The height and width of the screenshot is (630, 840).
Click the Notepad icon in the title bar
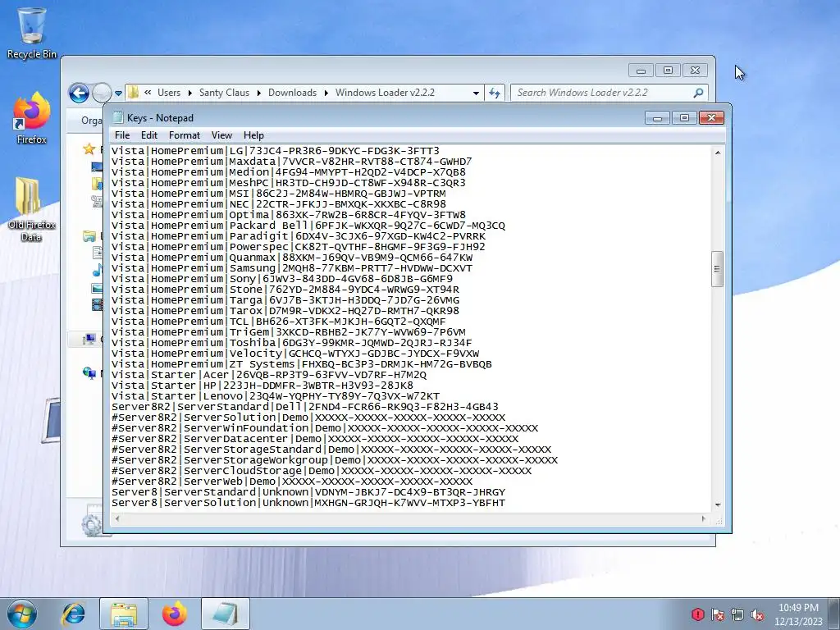[x=118, y=118]
